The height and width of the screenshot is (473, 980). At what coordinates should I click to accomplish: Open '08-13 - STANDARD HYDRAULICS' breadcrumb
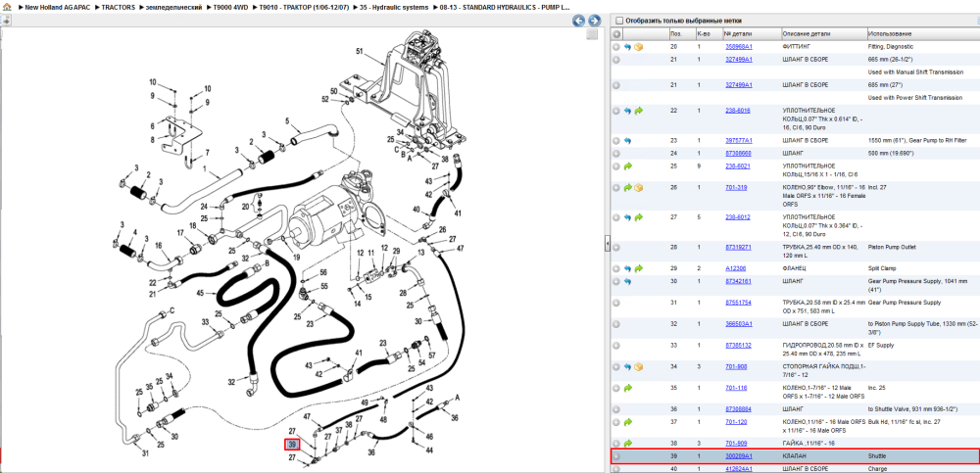pyautogui.click(x=504, y=8)
